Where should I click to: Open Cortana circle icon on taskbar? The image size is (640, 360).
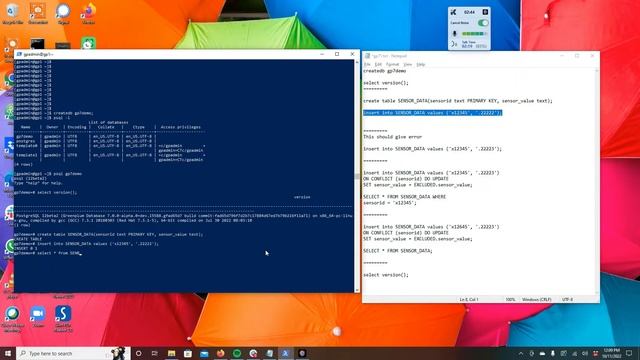click(x=138, y=353)
